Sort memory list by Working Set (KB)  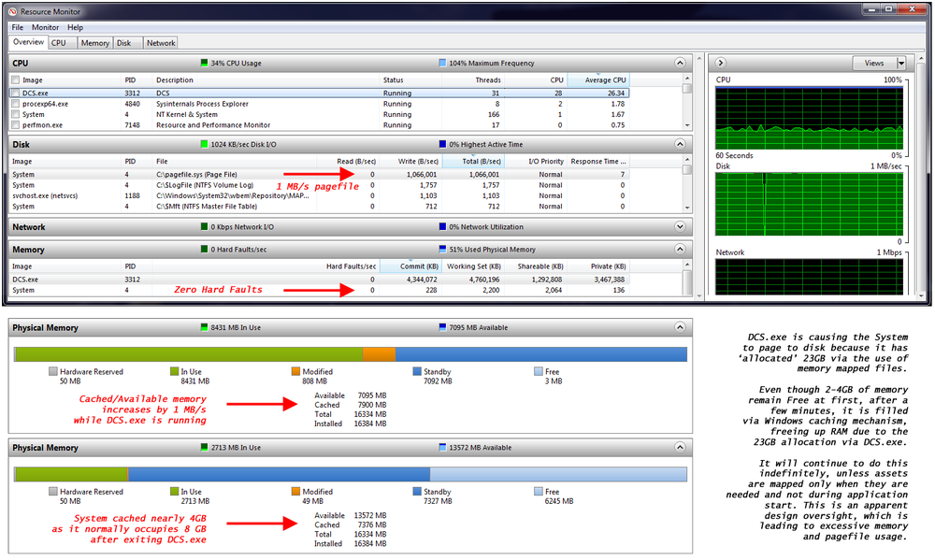click(x=473, y=266)
